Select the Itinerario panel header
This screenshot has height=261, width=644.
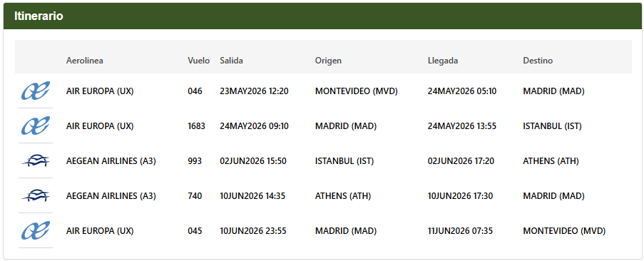[322, 16]
